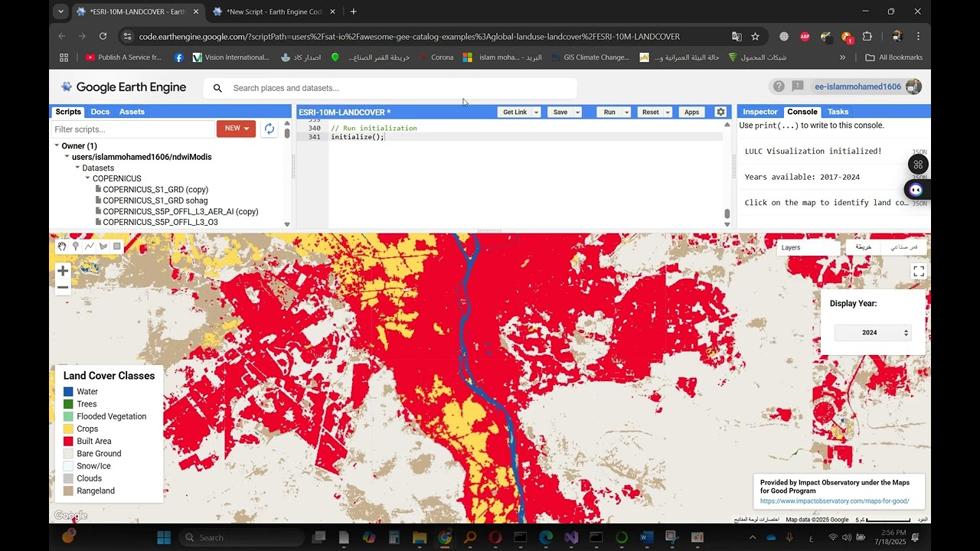
Task: Reload the browser page
Action: click(x=103, y=36)
